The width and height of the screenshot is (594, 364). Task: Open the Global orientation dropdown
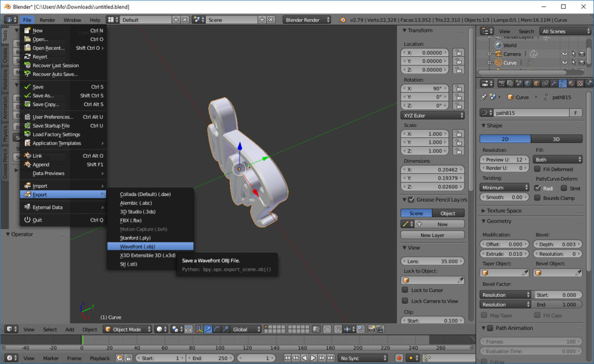click(x=245, y=329)
